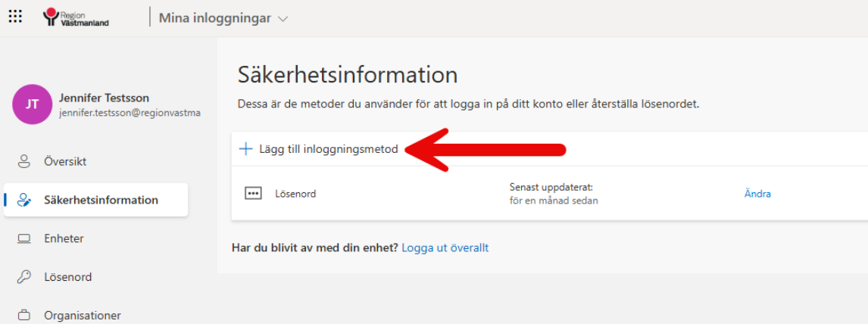Click Lägg till inloggningsmetod
This screenshot has width=868, height=324.
pos(328,149)
